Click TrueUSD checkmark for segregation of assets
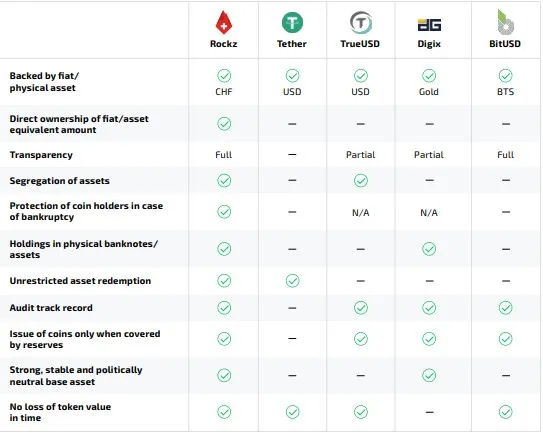Screen dimensions: 543x434 [x=360, y=180]
